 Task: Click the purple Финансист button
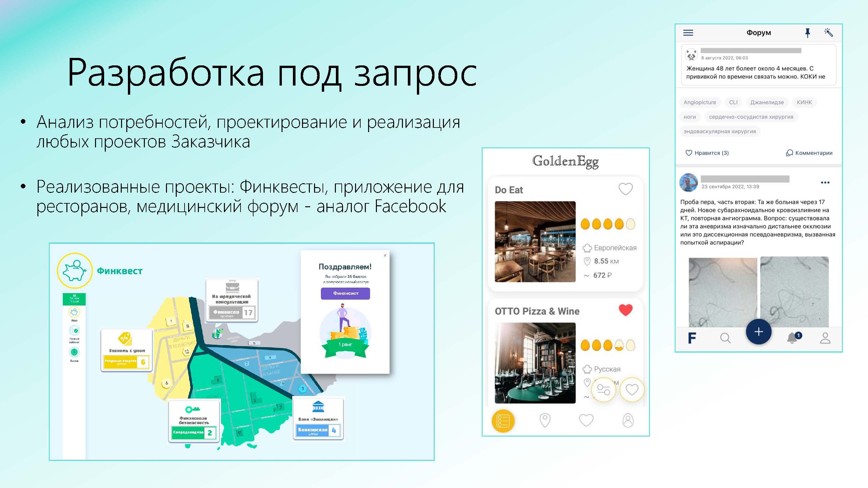(345, 293)
